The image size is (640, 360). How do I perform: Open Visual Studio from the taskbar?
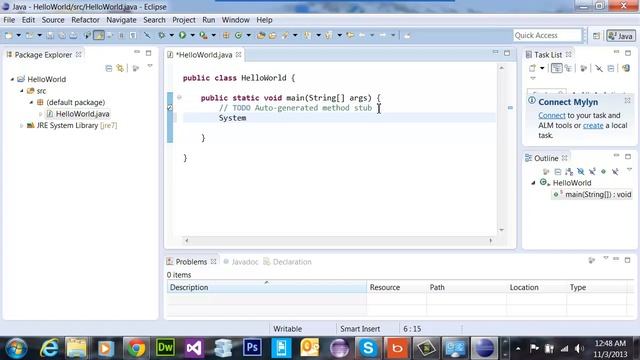pyautogui.click(x=194, y=348)
